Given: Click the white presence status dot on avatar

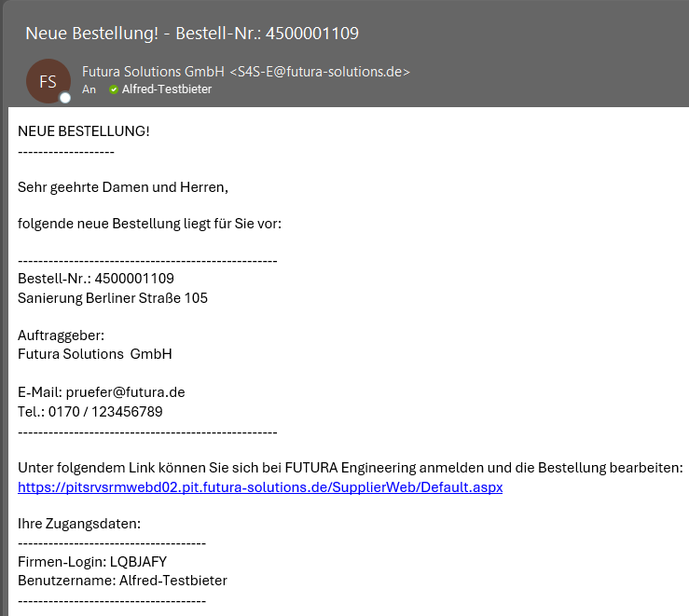Looking at the screenshot, I should (65, 98).
